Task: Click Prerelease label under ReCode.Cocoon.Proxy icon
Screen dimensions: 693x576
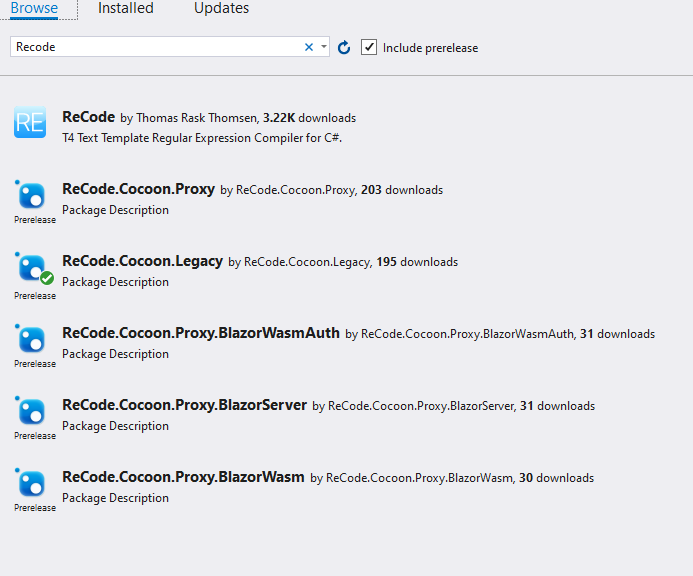Action: point(35,220)
